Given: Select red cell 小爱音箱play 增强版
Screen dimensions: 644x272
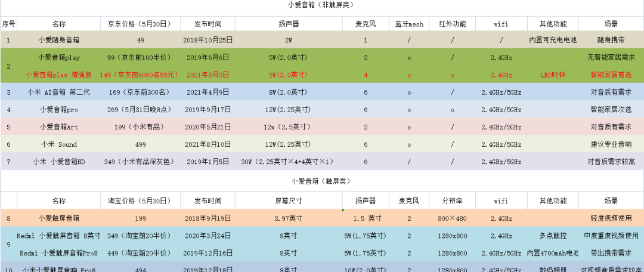Looking at the screenshot, I should (58, 75).
